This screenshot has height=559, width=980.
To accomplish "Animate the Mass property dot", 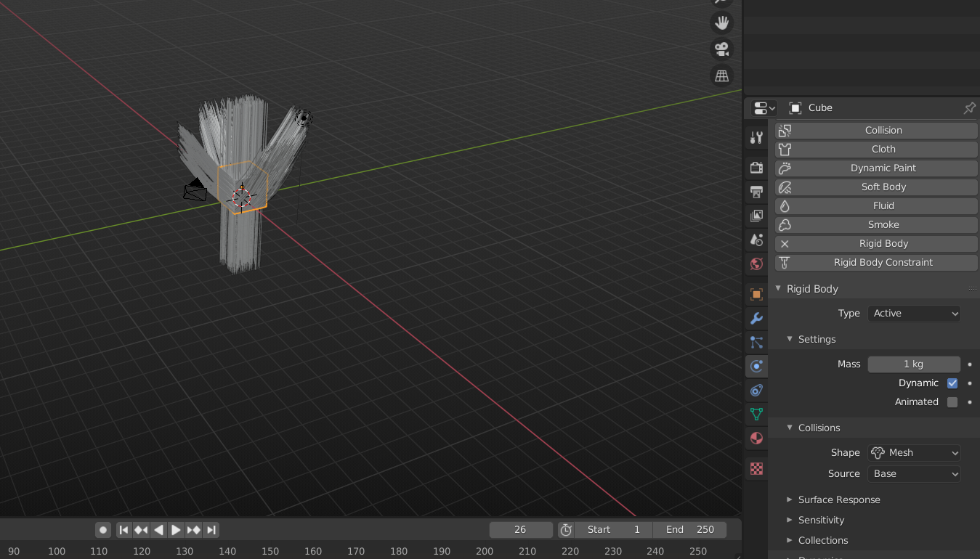I will click(970, 364).
